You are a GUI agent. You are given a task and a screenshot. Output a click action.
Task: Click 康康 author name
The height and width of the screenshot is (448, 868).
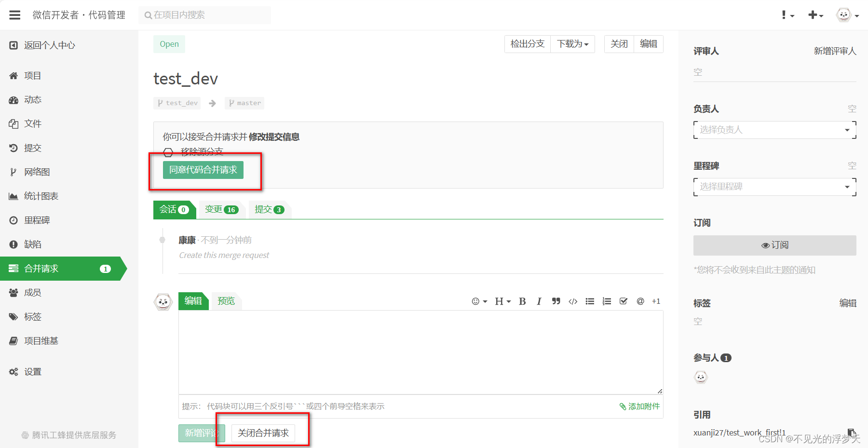187,240
